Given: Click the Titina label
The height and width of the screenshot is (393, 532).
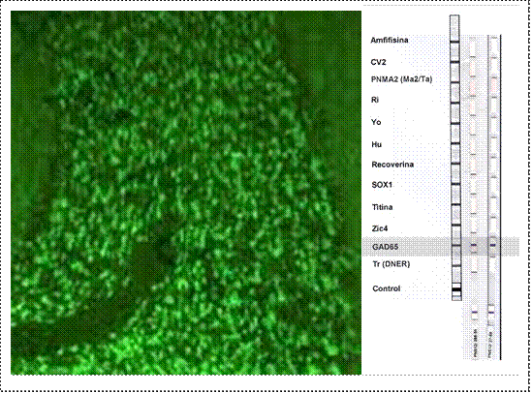Looking at the screenshot, I should coord(383,207).
